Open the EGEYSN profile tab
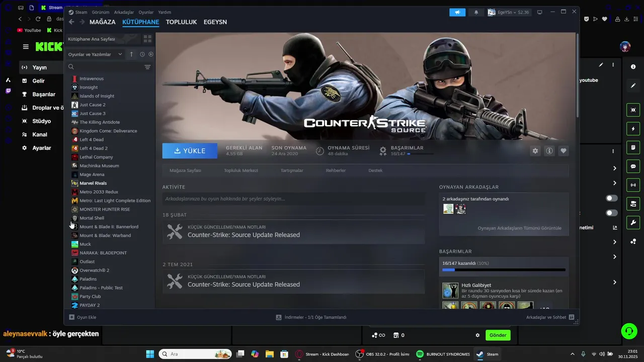 [x=215, y=22]
